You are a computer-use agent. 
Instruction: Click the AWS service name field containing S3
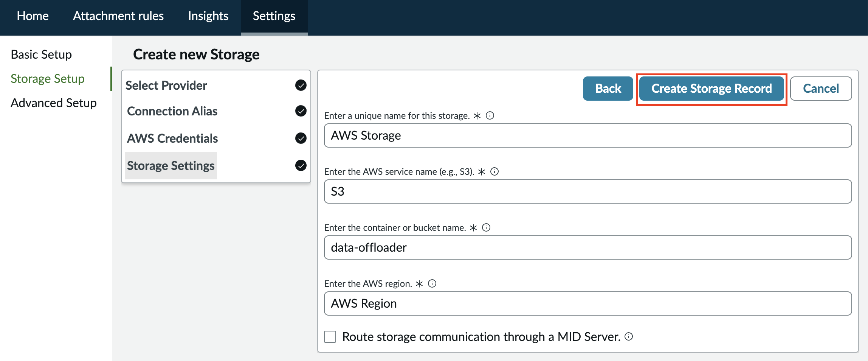coord(588,191)
